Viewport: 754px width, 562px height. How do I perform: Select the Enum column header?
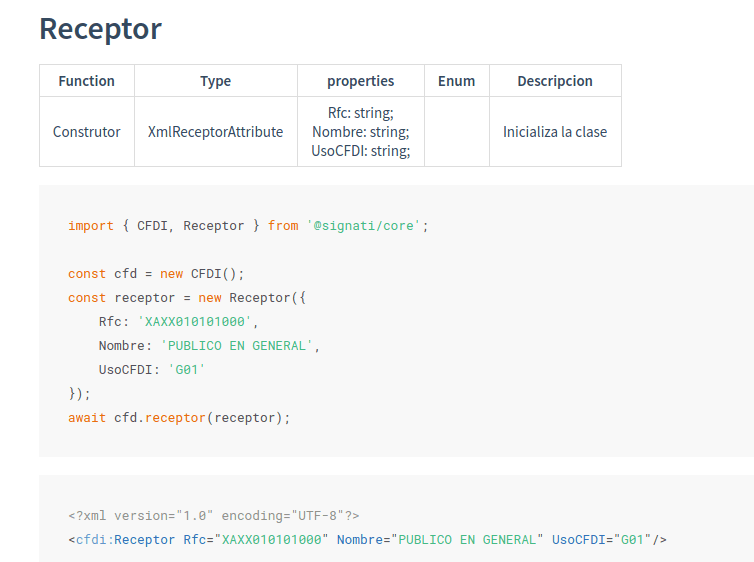tap(456, 81)
